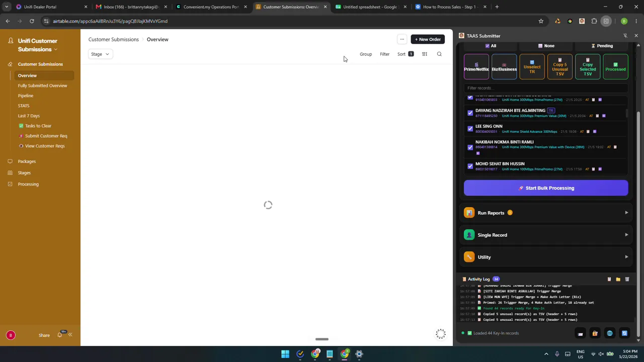The image size is (644, 362).
Task: Start Bulk Processing
Action: (546, 188)
